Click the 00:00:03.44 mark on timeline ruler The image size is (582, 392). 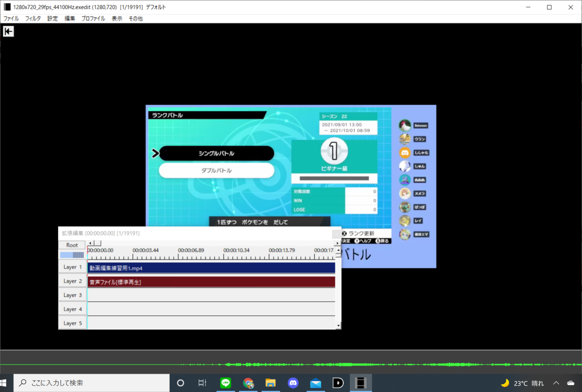pos(145,250)
